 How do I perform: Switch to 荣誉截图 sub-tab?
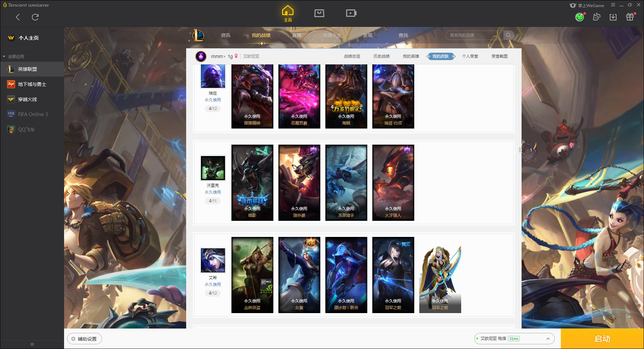tap(499, 56)
